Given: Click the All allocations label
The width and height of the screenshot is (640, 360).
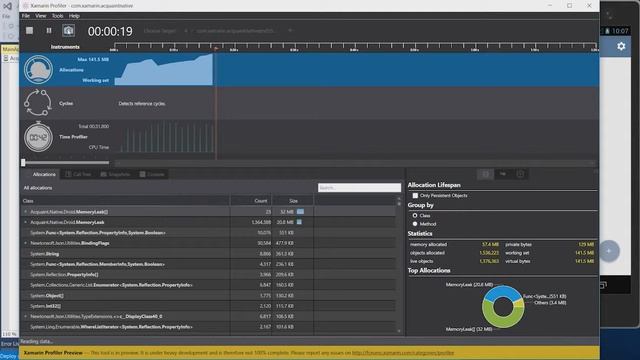Looking at the screenshot, I should coord(38,188).
